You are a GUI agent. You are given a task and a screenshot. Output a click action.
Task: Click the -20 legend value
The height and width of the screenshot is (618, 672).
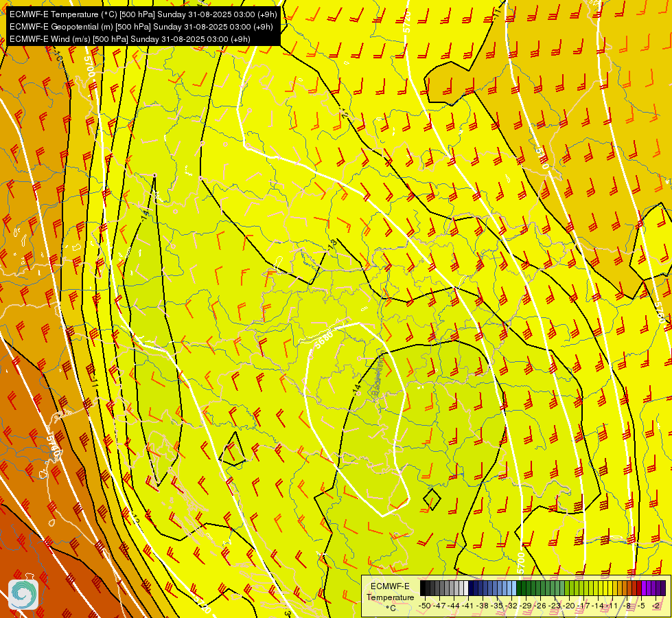pos(569,606)
